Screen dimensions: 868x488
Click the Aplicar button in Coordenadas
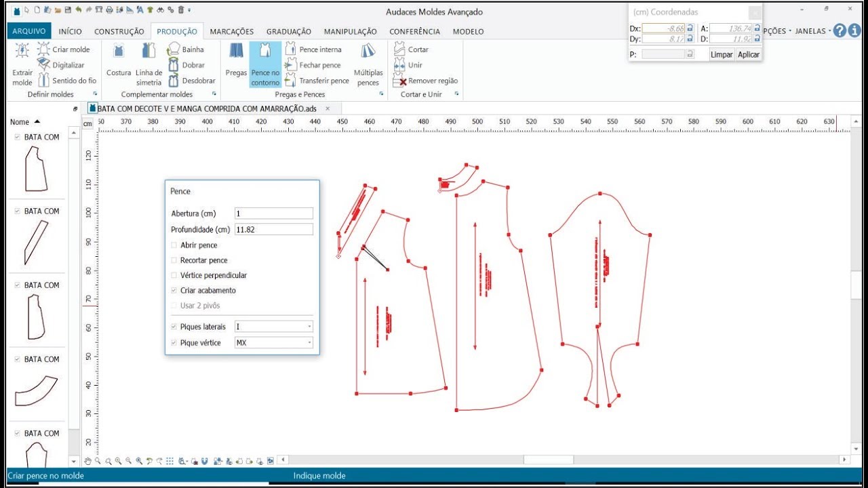[x=749, y=54]
